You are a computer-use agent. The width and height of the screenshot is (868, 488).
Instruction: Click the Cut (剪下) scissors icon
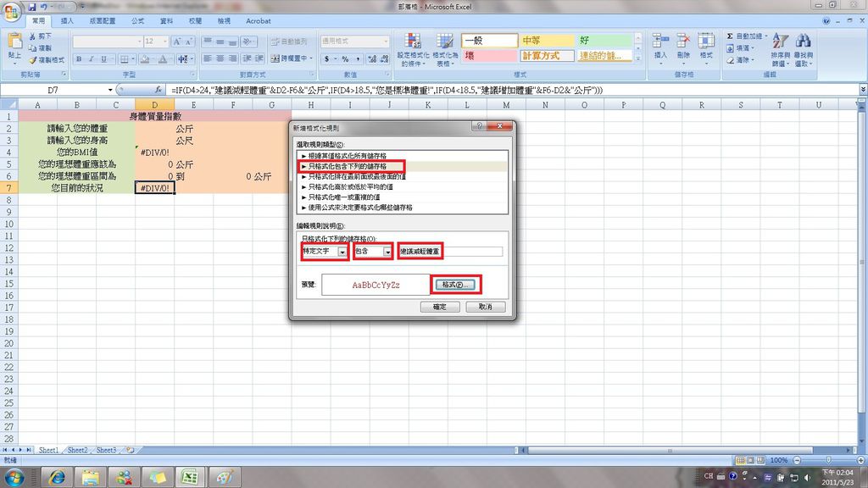[33, 36]
